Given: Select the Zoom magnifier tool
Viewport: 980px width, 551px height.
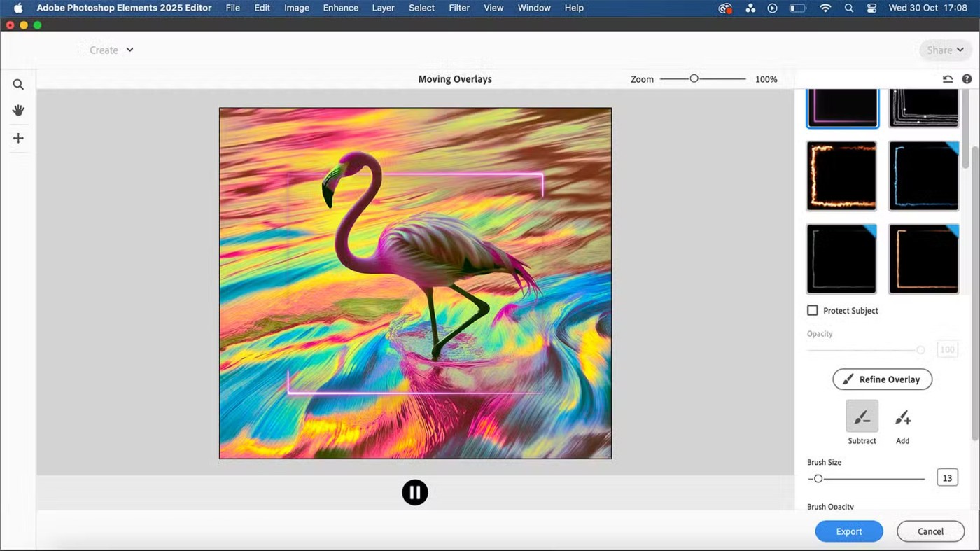Looking at the screenshot, I should [18, 85].
